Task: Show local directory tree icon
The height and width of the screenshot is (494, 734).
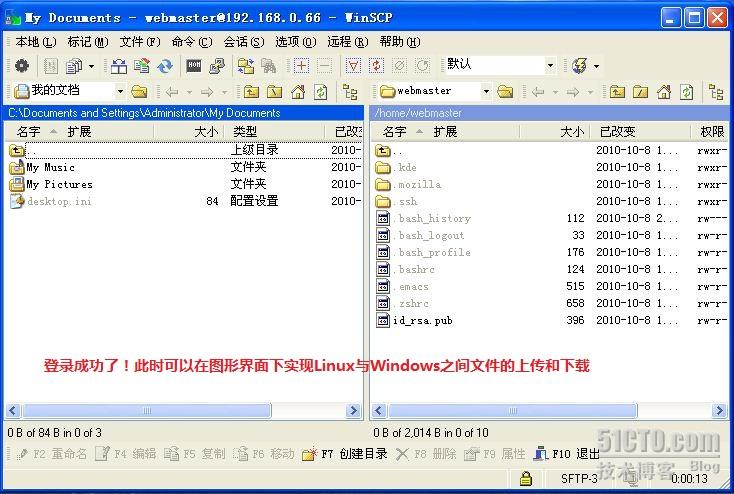Action: (350, 92)
